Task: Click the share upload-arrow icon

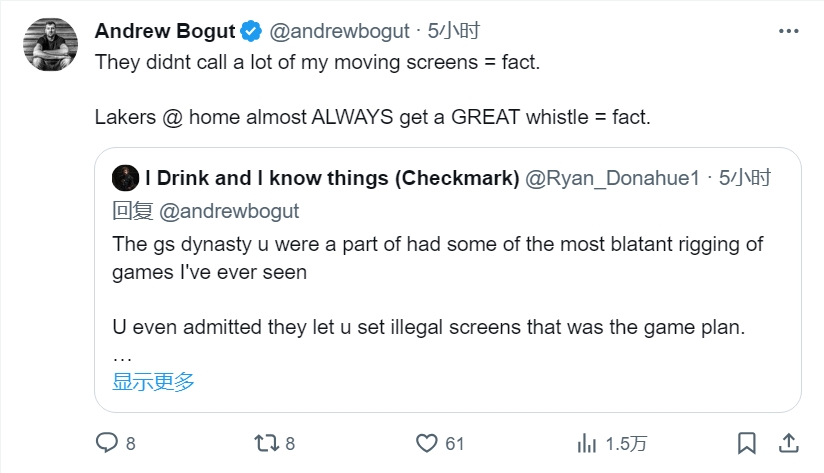Action: (x=788, y=442)
